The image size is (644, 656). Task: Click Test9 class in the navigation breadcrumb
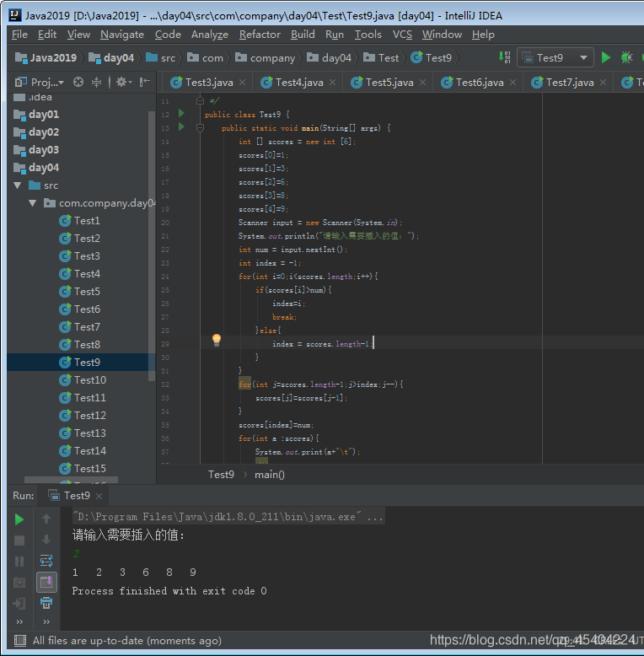431,57
